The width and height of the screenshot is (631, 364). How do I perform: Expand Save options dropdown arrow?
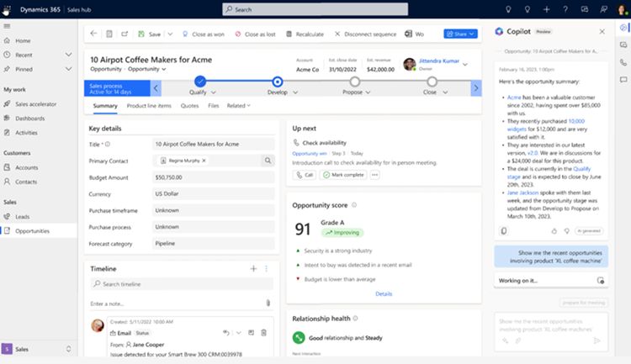tap(170, 34)
